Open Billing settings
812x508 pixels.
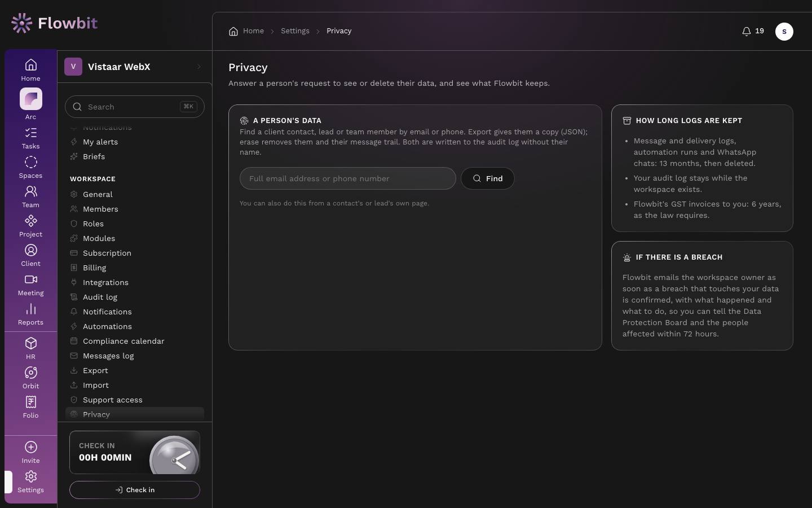(135, 268)
